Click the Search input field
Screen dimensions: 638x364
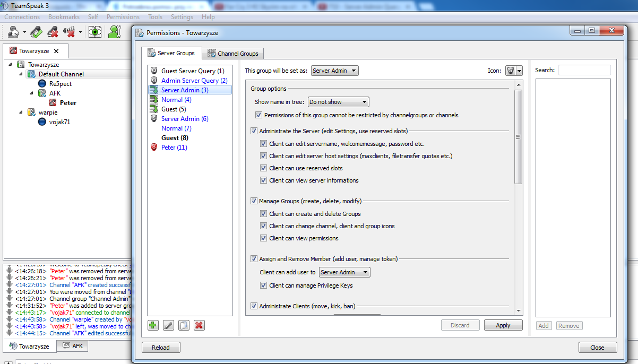click(x=584, y=70)
